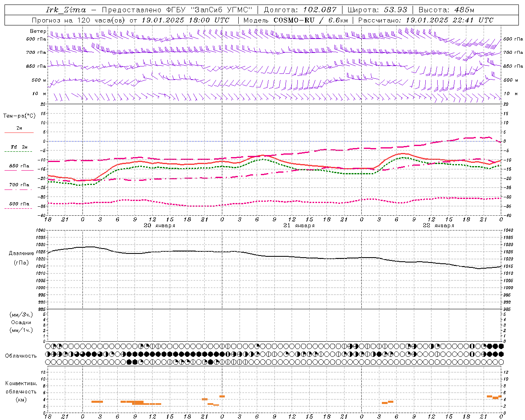This screenshot has width=525, height=420.
Task: Click the "Ветер" wind panel label
Action: [38, 31]
